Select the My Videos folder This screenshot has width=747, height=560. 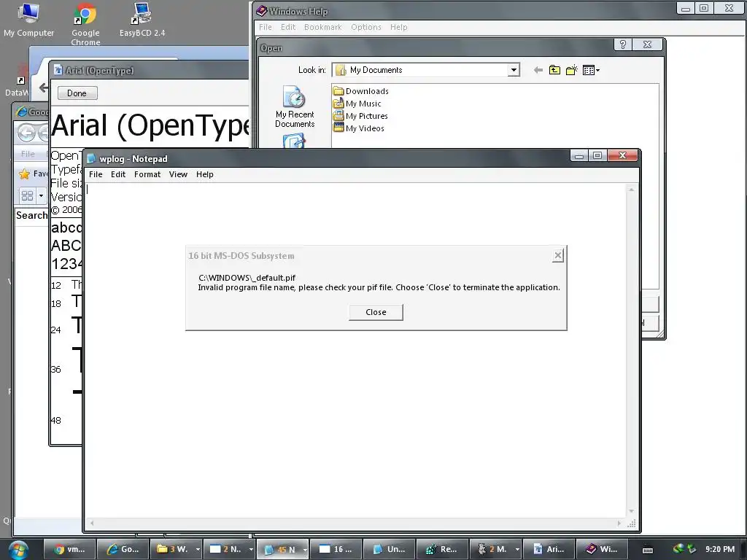(358, 128)
